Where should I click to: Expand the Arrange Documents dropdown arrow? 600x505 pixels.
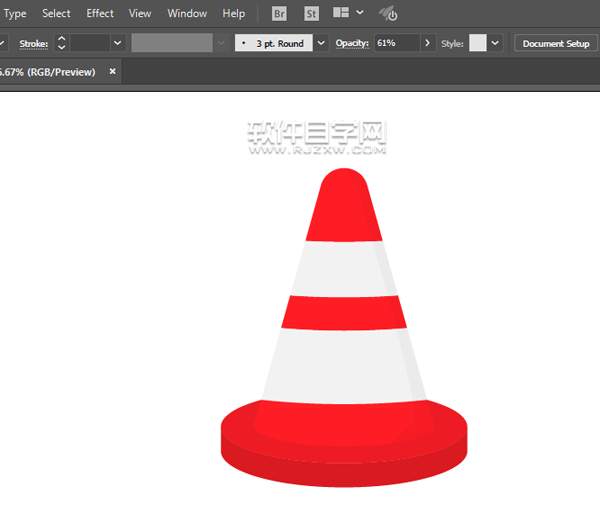coord(360,13)
